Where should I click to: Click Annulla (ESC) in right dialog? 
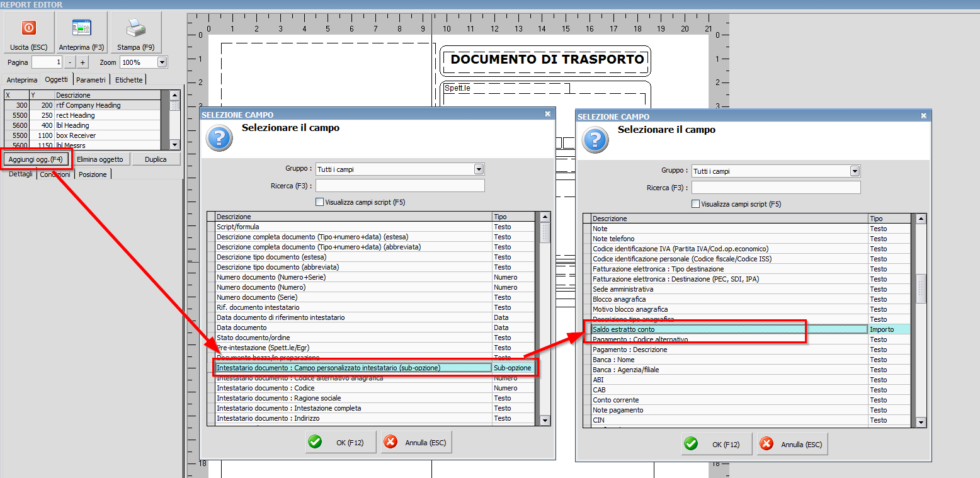792,445
